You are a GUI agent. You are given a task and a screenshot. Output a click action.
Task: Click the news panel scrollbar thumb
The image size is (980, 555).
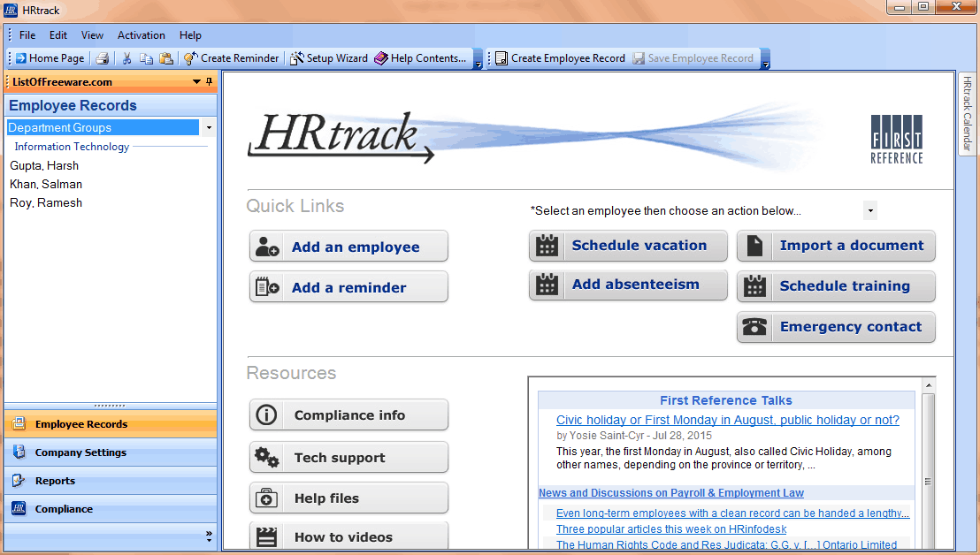click(x=928, y=482)
